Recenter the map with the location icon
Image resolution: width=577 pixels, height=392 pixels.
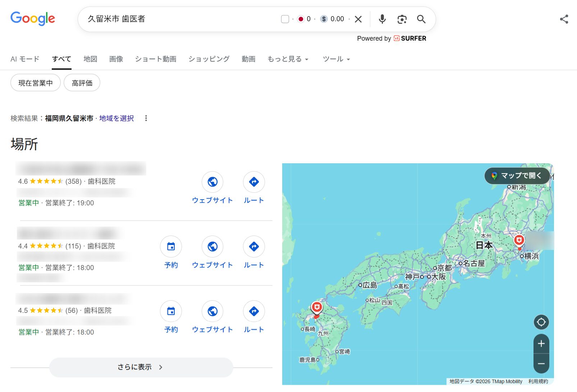[x=541, y=322]
